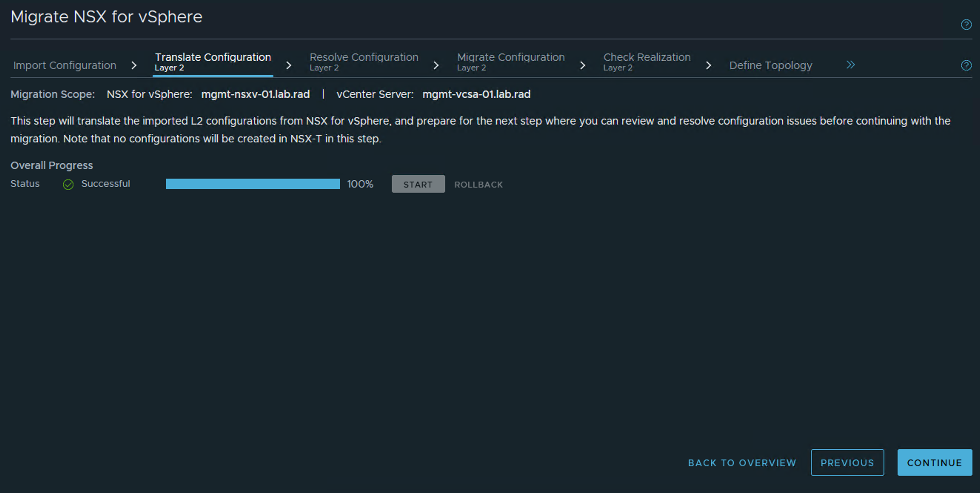This screenshot has height=493, width=980.
Task: Click the Successful status text
Action: point(106,183)
